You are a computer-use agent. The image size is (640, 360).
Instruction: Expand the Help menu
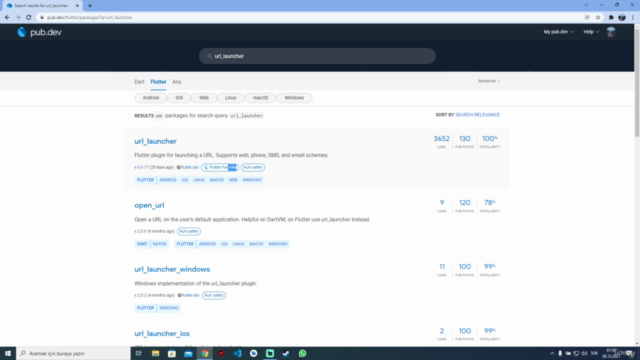(591, 32)
